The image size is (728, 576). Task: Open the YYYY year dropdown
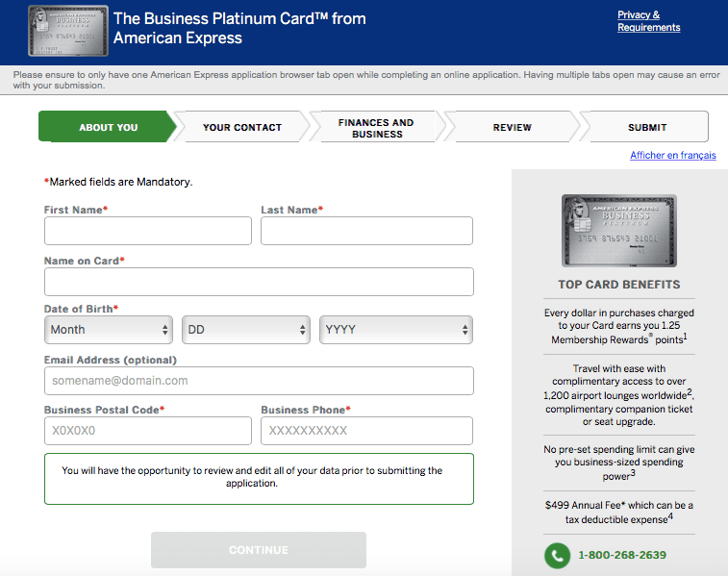click(x=396, y=330)
